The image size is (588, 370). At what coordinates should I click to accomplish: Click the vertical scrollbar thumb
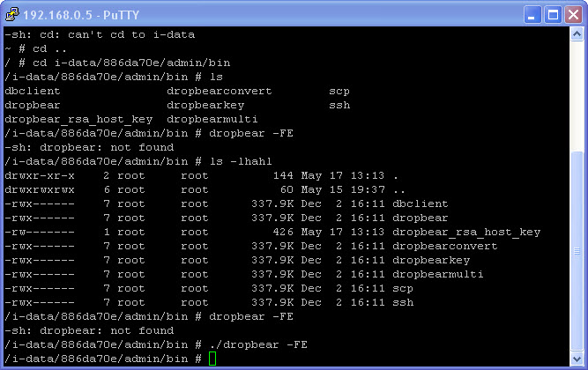[577, 251]
